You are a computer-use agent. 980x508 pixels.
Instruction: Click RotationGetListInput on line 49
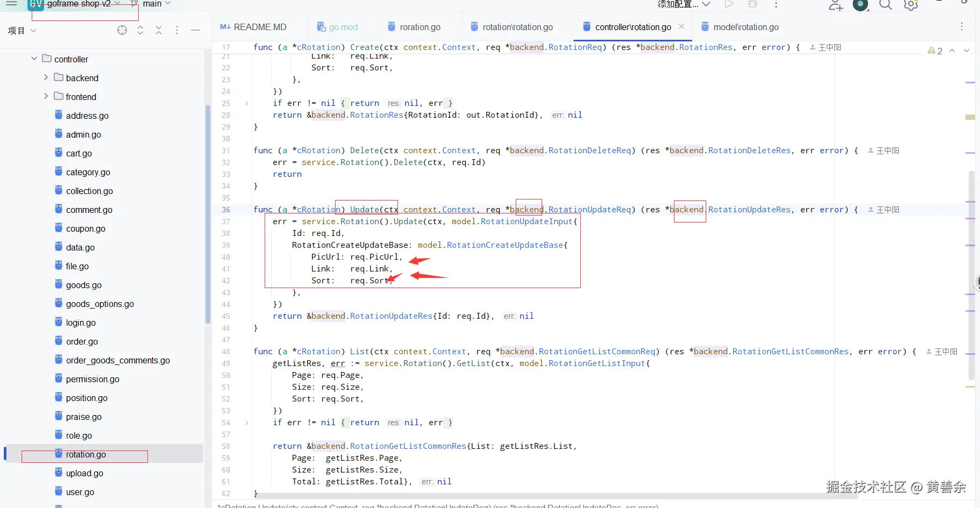pos(596,363)
